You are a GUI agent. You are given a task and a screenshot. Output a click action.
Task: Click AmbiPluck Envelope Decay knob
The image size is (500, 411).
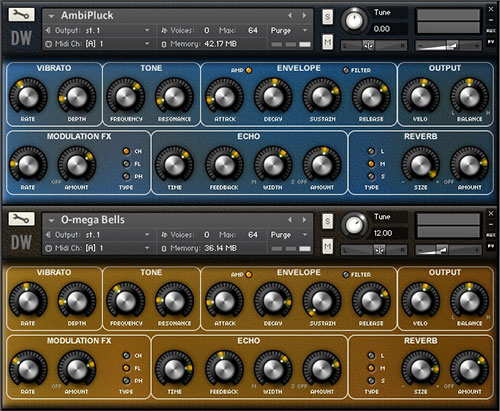273,96
